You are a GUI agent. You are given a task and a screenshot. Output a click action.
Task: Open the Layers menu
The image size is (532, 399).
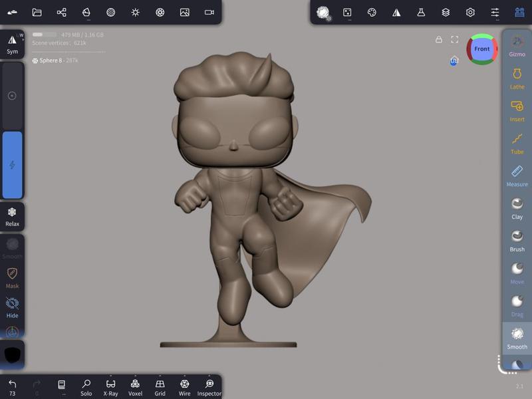click(446, 13)
